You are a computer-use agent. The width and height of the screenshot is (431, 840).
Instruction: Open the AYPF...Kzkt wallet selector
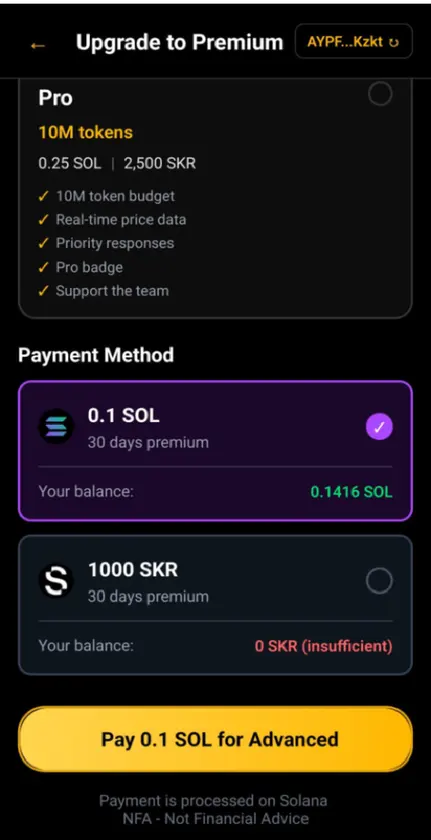[x=353, y=41]
